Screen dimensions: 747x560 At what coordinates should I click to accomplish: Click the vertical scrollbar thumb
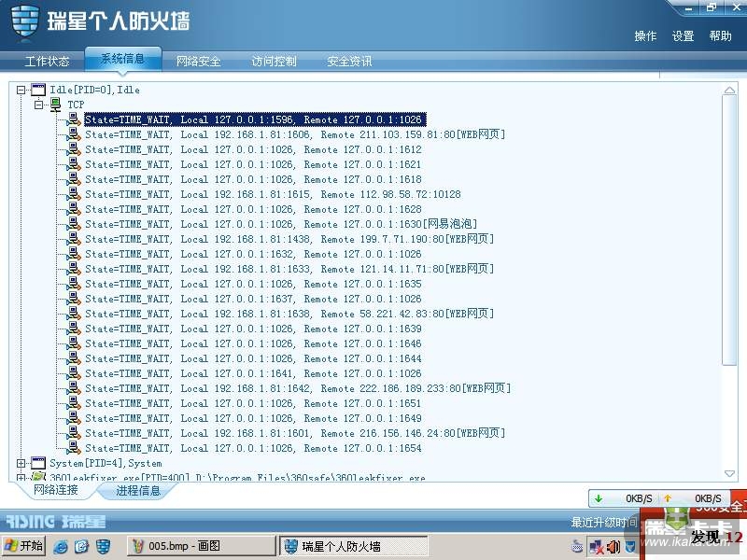click(729, 231)
